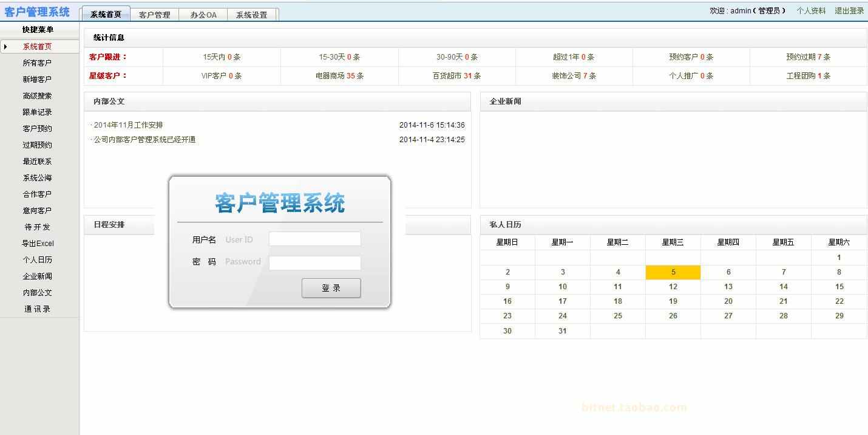The image size is (868, 435).
Task: Open 意向客户 in the sidebar
Action: pos(37,211)
